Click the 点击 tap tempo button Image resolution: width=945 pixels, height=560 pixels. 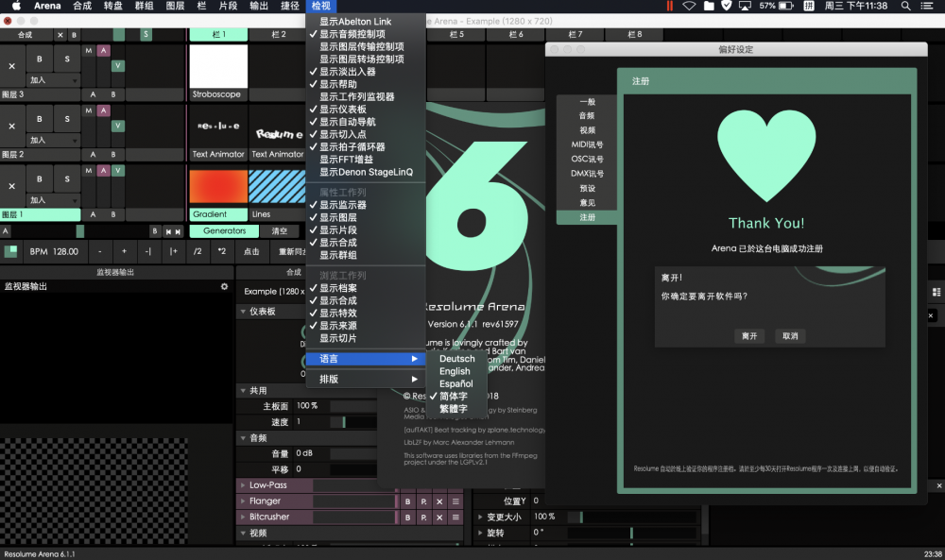coord(251,251)
